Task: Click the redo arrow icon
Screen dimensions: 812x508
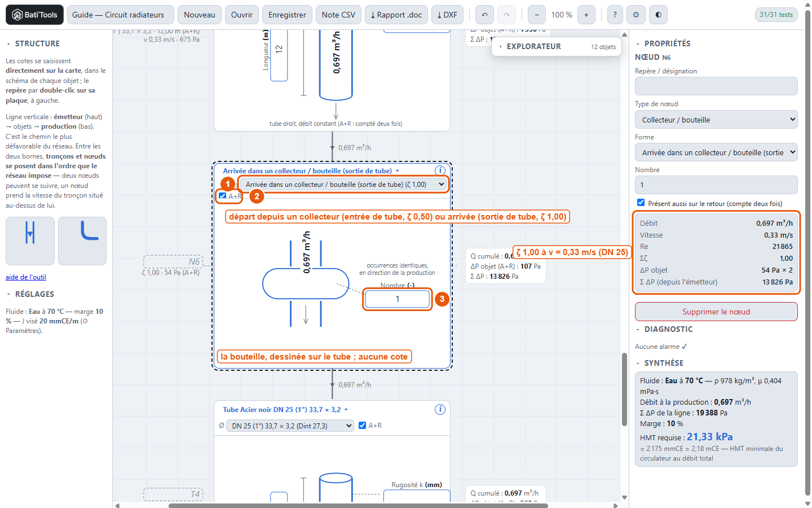Action: pyautogui.click(x=506, y=15)
